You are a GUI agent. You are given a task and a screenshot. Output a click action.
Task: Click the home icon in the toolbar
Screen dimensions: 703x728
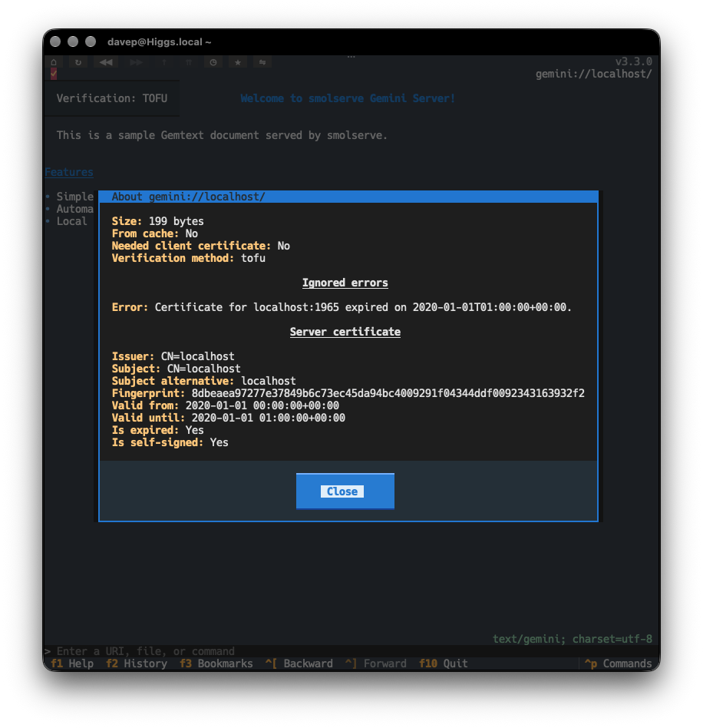(54, 61)
